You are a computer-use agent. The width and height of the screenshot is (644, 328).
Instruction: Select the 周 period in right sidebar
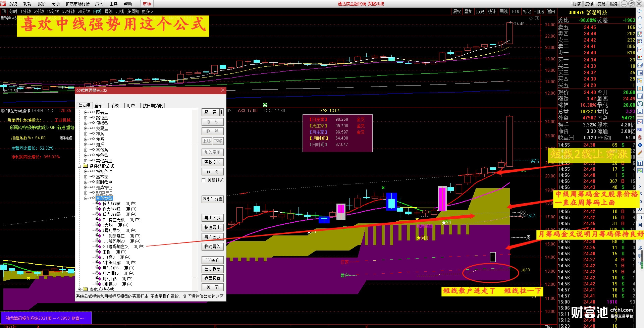640,225
